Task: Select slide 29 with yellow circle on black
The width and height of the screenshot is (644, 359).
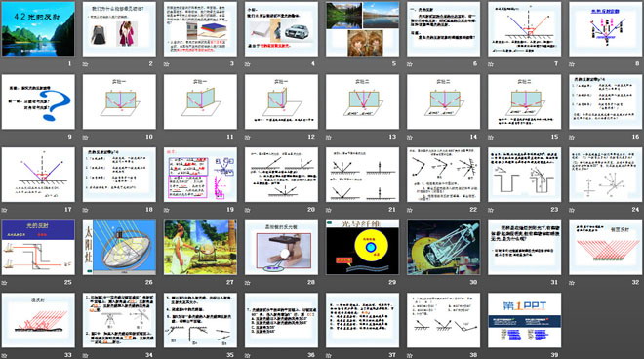Action: click(x=362, y=247)
